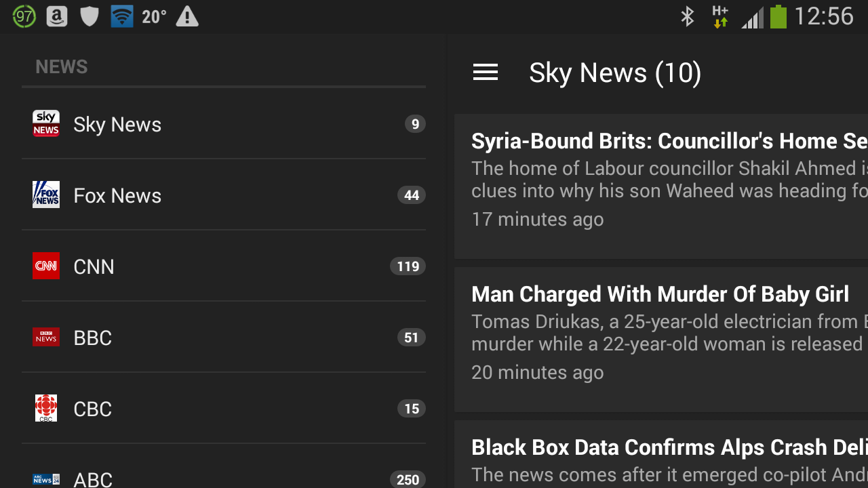Tap the Sky News unread count 9
The height and width of the screenshot is (488, 868).
(x=415, y=124)
